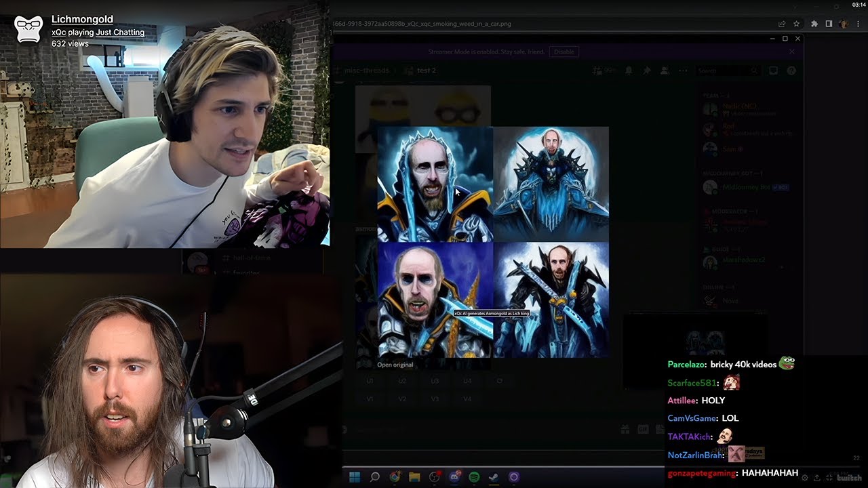Open Spotify from the taskbar

pyautogui.click(x=475, y=477)
